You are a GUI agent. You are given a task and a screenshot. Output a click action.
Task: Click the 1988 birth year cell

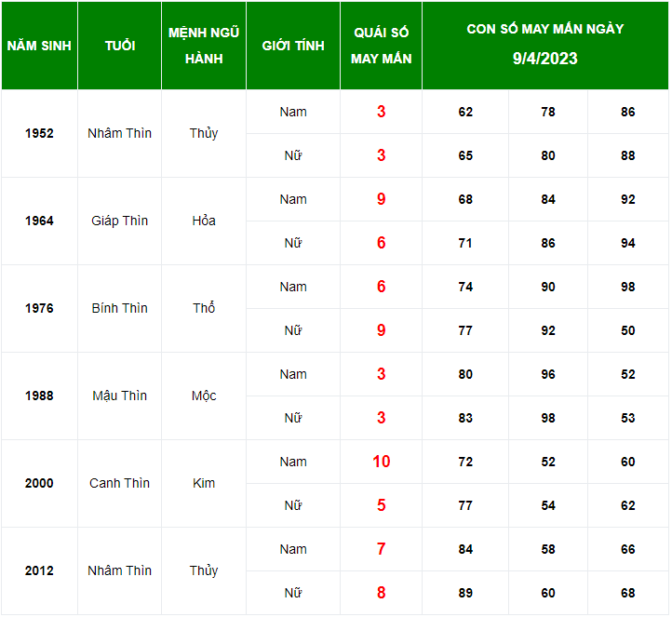39,396
